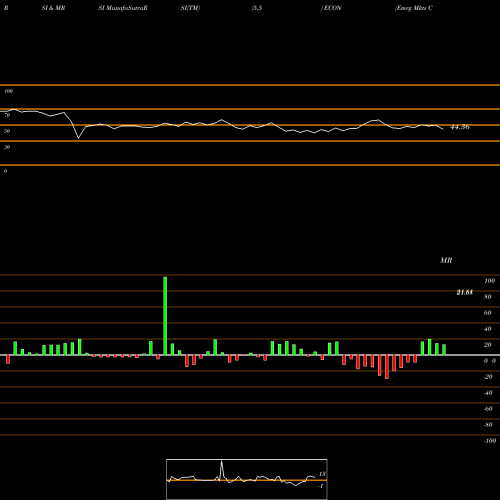The width and height of the screenshot is (500, 500).
Task: Click the 70 level label on RSI axis
Action: [x=7, y=115]
